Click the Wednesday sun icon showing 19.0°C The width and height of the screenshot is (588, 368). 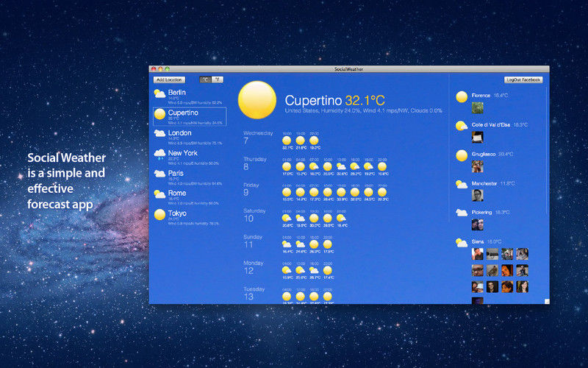point(315,141)
